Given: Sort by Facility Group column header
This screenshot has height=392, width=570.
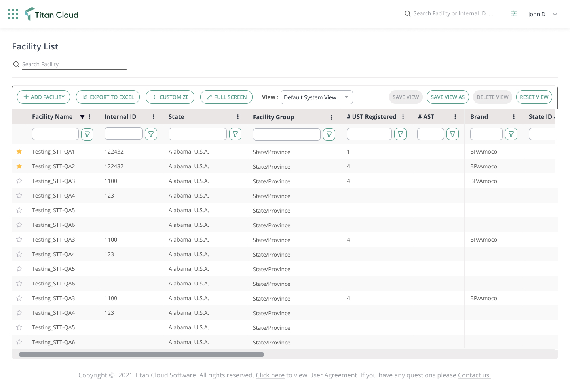Looking at the screenshot, I should (x=274, y=117).
